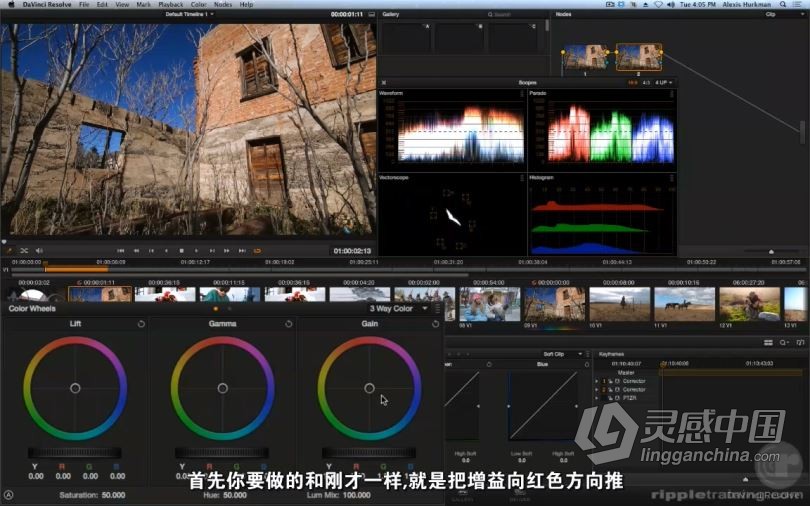Play the clip in reverse
This screenshot has width=810, height=506.
point(166,250)
